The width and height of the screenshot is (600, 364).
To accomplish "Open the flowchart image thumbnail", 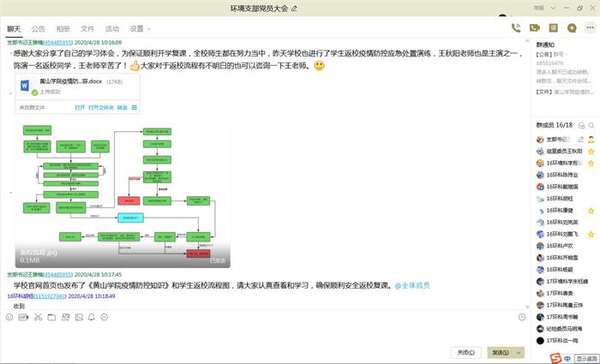I will click(x=120, y=180).
